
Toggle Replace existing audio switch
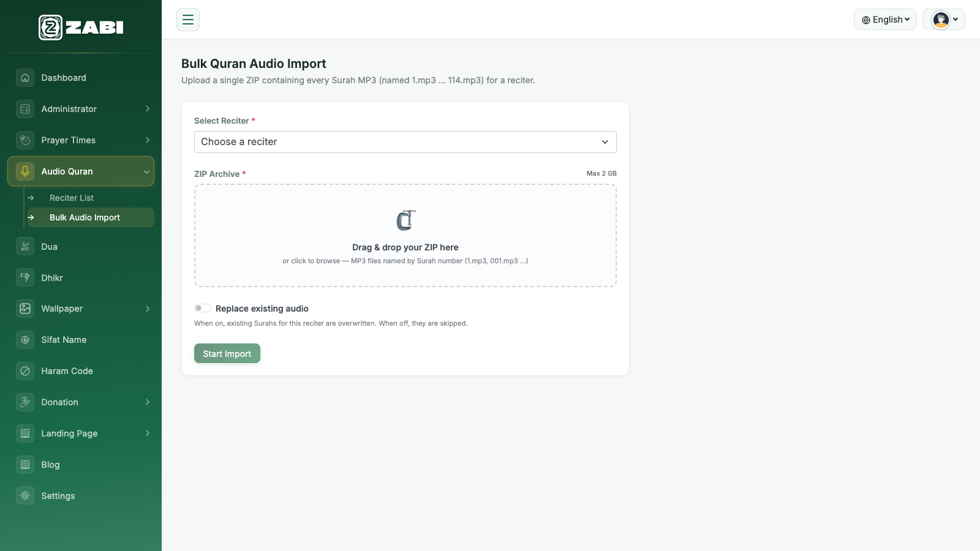pyautogui.click(x=203, y=308)
